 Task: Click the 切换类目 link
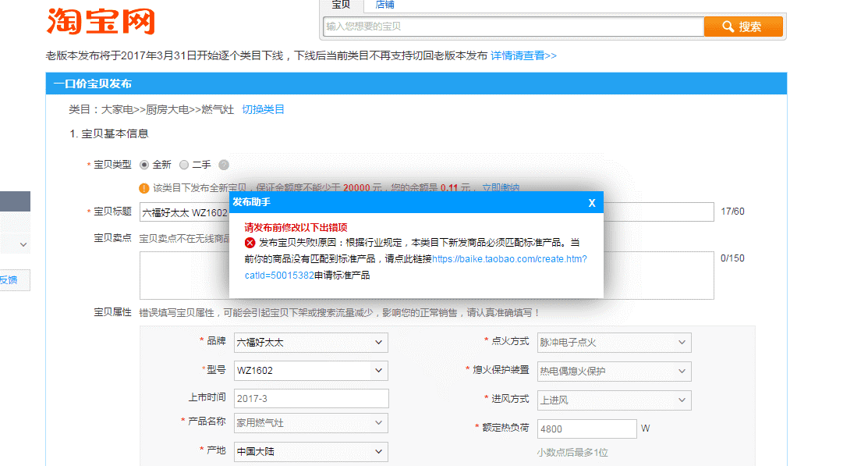(263, 109)
